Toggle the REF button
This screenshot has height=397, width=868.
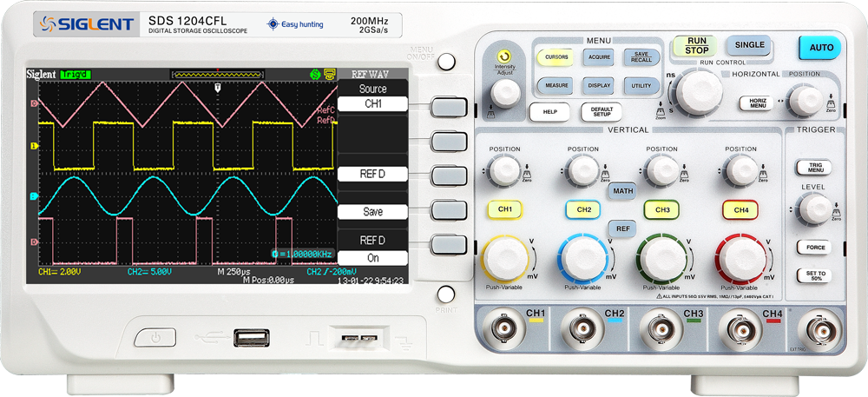pos(622,228)
